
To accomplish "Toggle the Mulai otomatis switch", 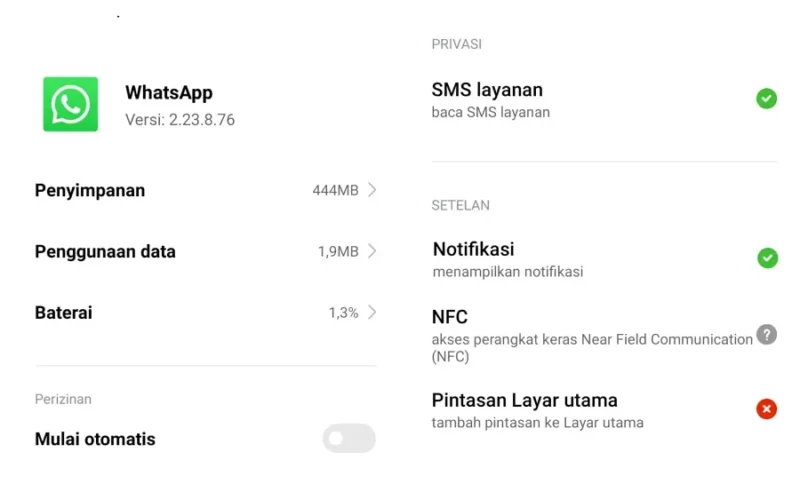I will [x=349, y=438].
